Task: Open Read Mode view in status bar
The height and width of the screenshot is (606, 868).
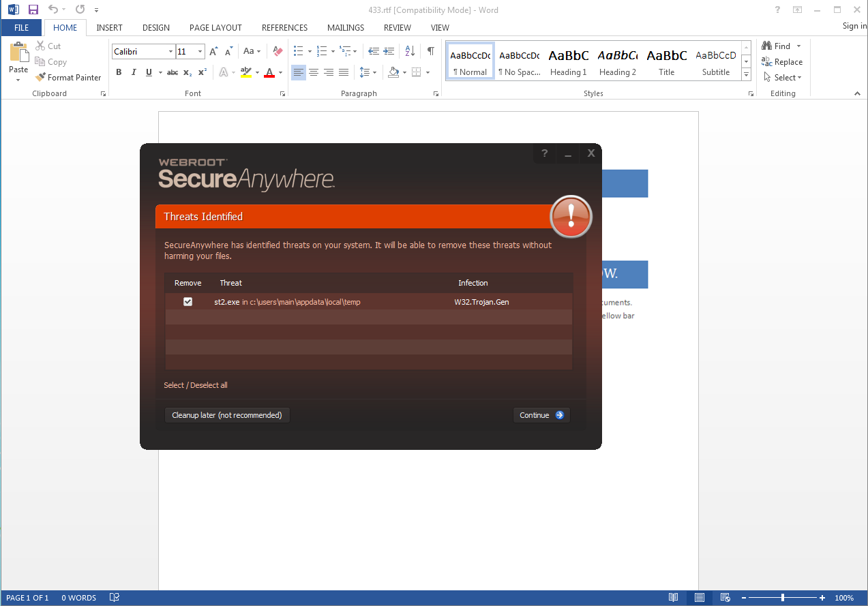Action: (673, 598)
